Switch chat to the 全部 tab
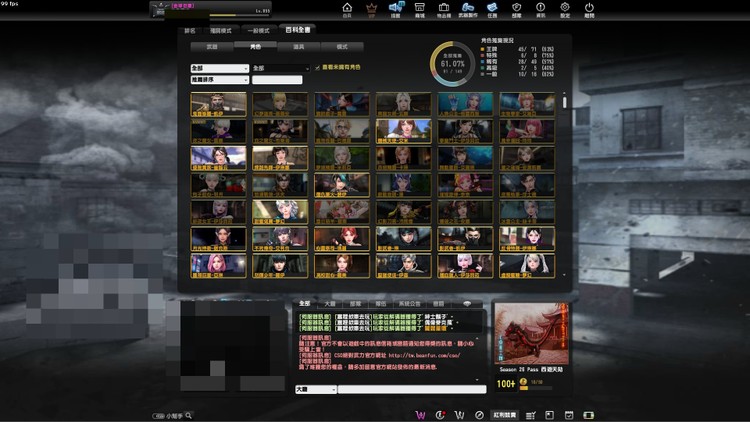 [305, 304]
